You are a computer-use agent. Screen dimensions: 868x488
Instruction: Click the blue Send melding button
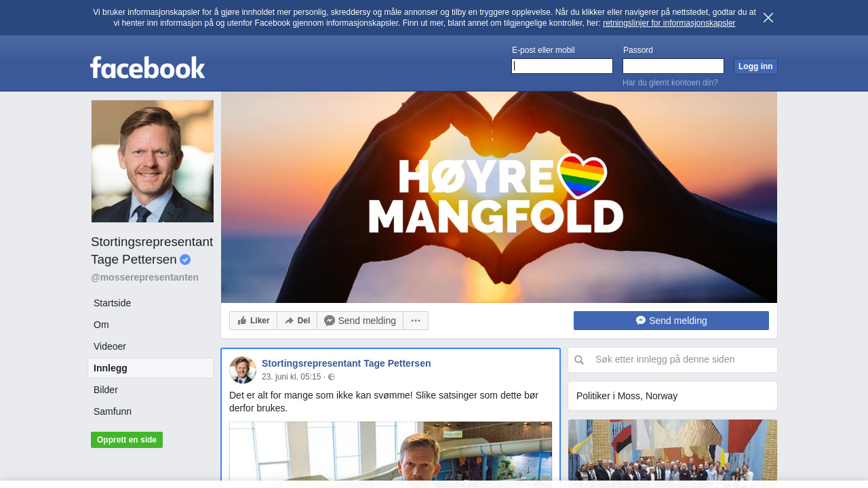671,321
